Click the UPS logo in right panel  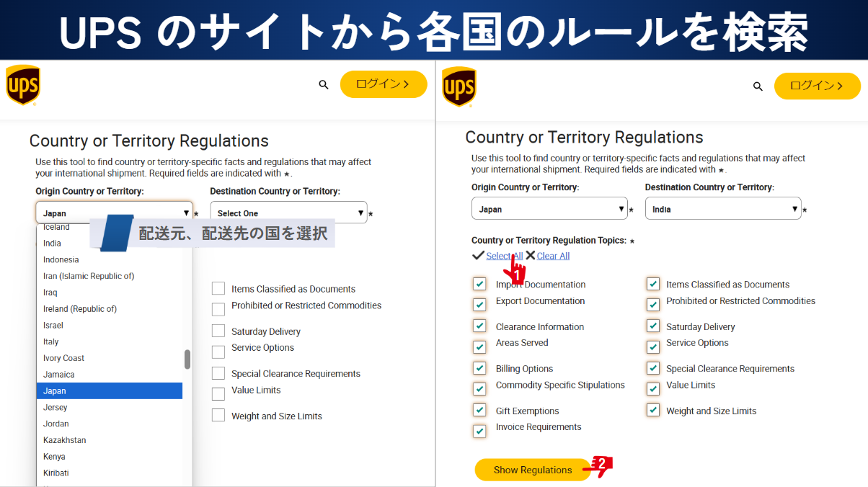click(x=459, y=86)
